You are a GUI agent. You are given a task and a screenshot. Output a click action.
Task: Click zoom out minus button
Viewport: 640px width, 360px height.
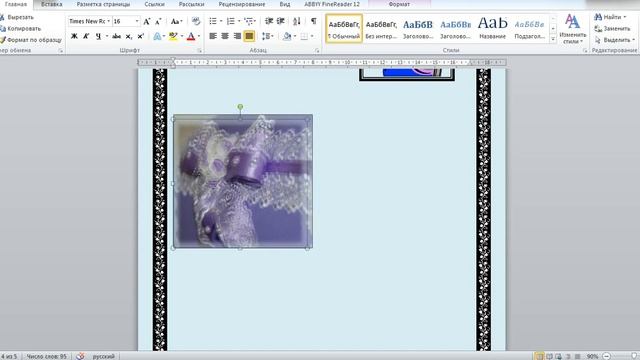click(x=607, y=356)
